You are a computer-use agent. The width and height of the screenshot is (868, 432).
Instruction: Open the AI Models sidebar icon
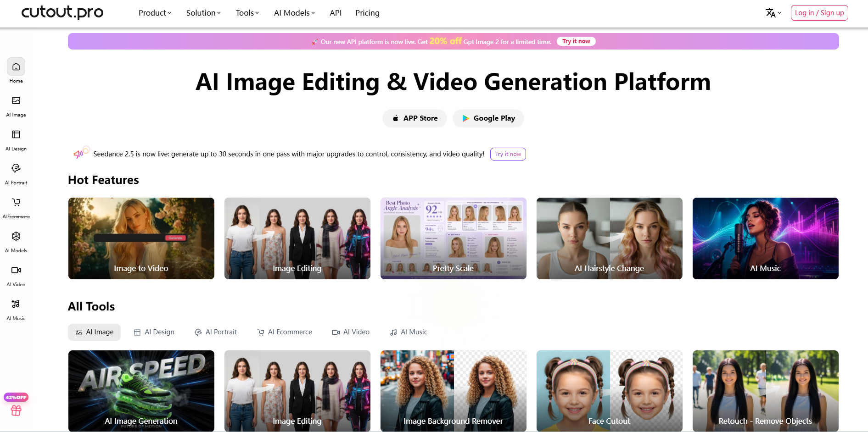click(x=16, y=237)
